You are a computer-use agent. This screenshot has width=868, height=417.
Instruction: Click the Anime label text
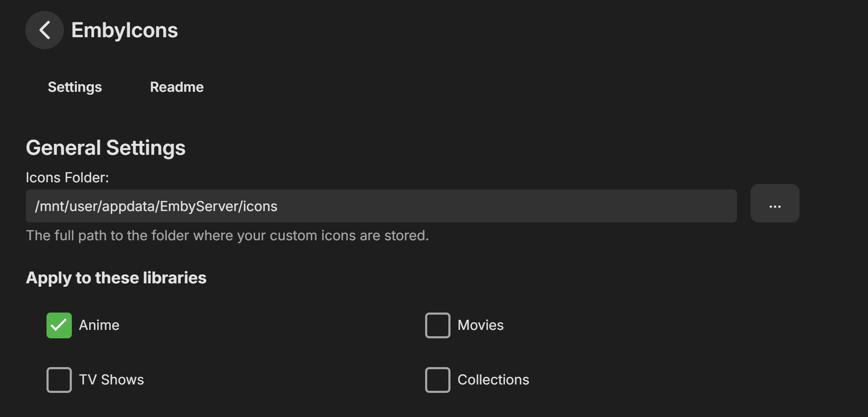(99, 325)
